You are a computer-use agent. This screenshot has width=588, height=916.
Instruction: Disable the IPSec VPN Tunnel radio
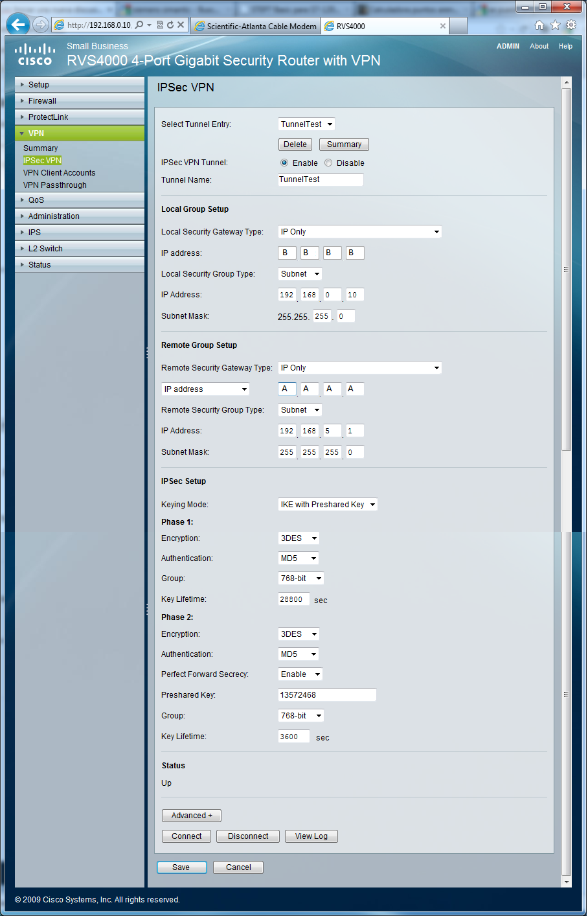coord(328,163)
